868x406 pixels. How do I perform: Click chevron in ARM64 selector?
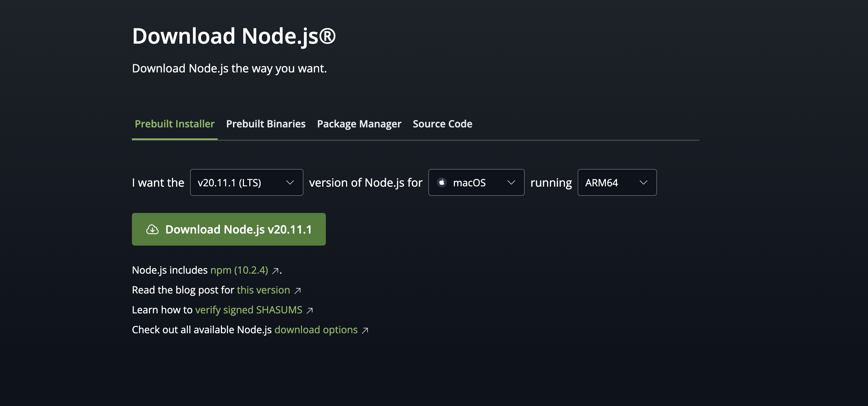click(643, 182)
